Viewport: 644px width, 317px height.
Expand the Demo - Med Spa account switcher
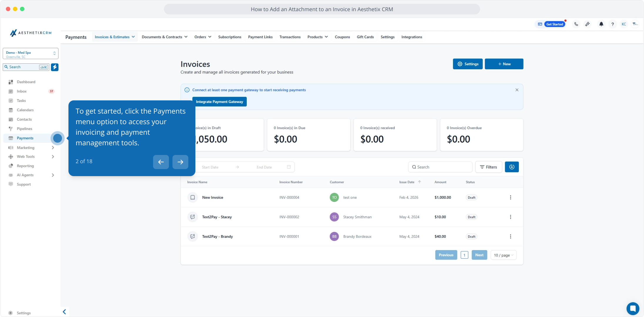[31, 53]
